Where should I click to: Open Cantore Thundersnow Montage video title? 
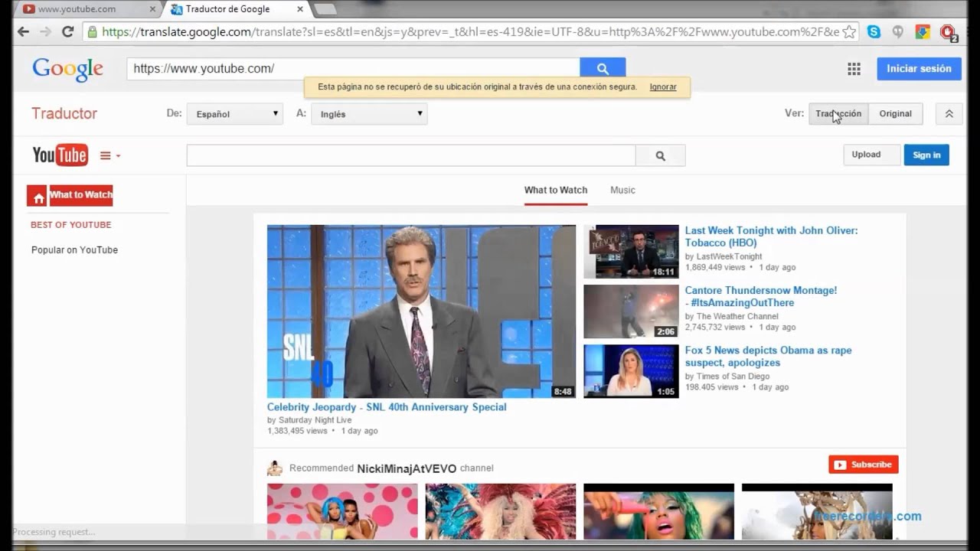coord(761,296)
